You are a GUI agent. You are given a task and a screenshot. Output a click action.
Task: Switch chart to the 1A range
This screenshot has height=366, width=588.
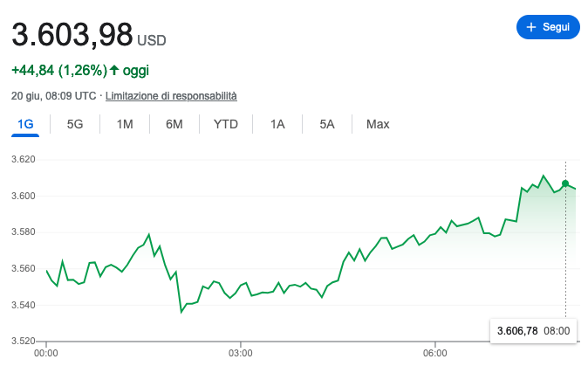pyautogui.click(x=277, y=124)
